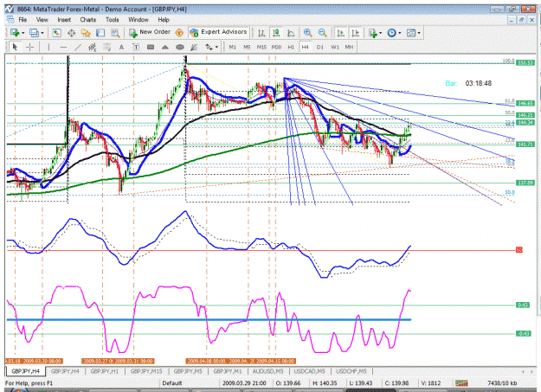The width and height of the screenshot is (541, 392).
Task: Select the Text Label tool
Action: coord(136,47)
